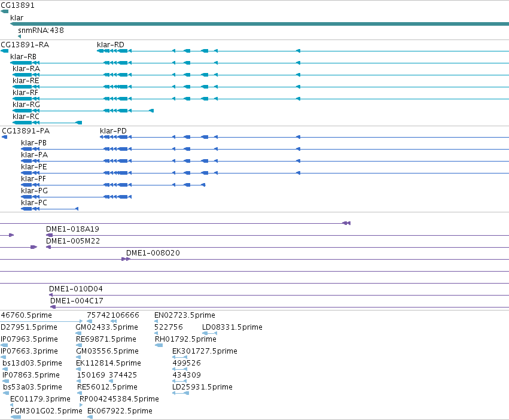This screenshot has width=509, height=420.
Task: Click the LD08331.5prime EST label
Action: pyautogui.click(x=232, y=327)
